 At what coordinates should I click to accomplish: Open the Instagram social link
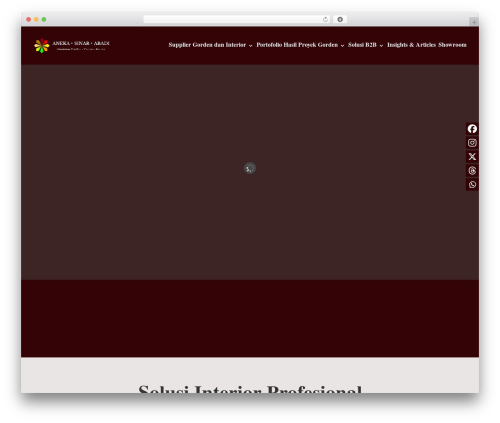click(472, 143)
